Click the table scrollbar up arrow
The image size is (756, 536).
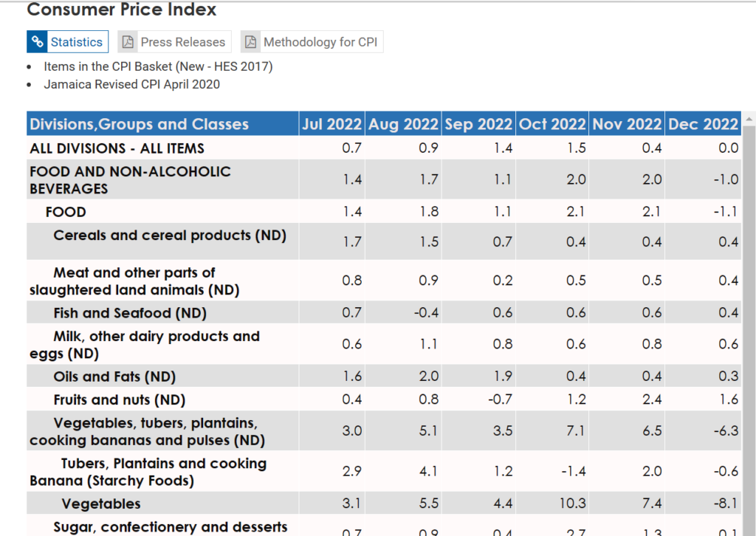pyautogui.click(x=750, y=120)
